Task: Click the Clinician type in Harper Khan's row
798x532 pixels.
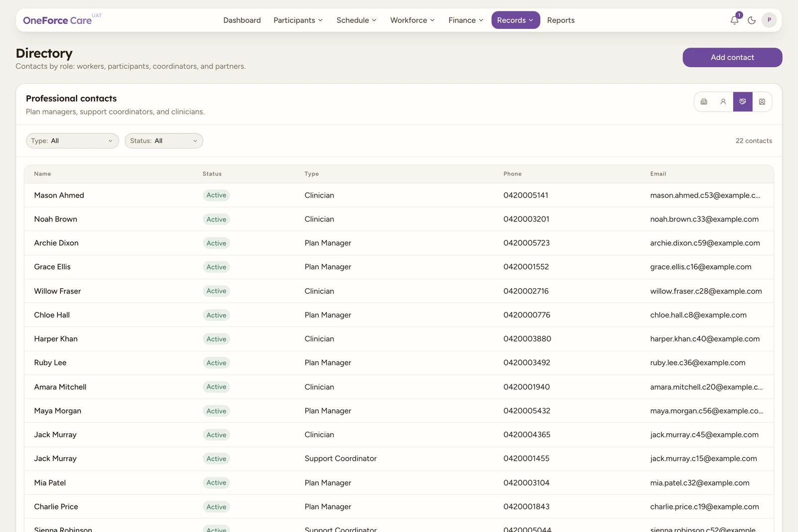Action: pyautogui.click(x=319, y=339)
